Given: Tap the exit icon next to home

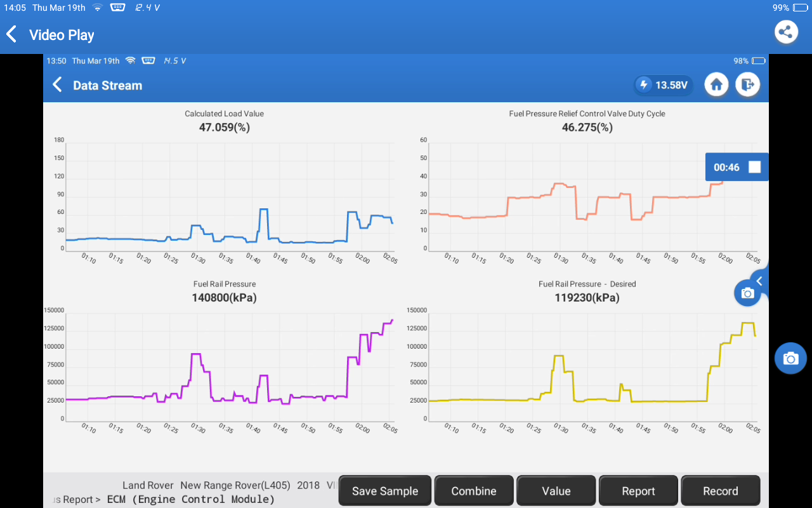Looking at the screenshot, I should pyautogui.click(x=747, y=85).
